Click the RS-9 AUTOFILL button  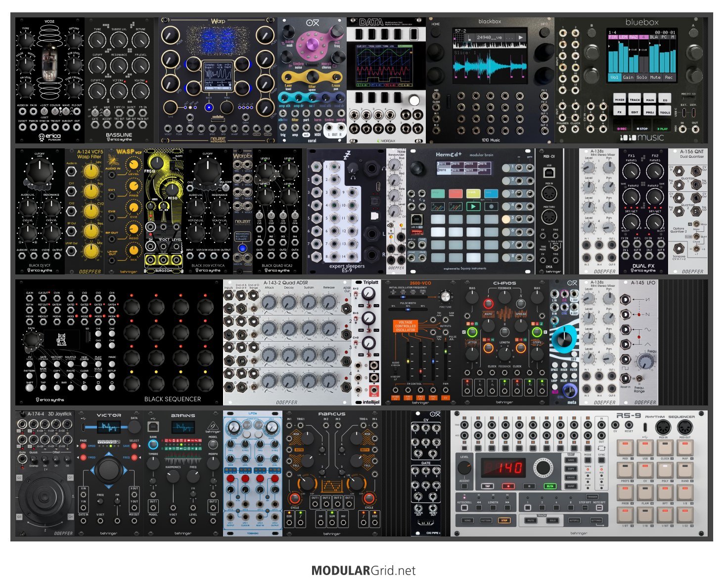(575, 521)
